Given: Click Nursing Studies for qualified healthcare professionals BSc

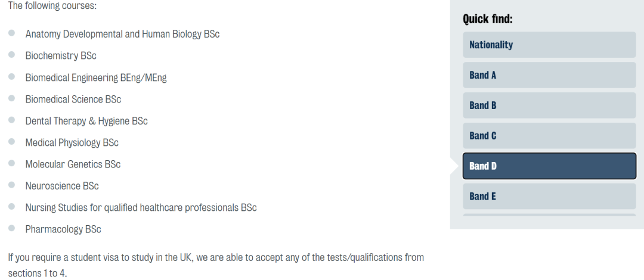Looking at the screenshot, I should pos(141,208).
